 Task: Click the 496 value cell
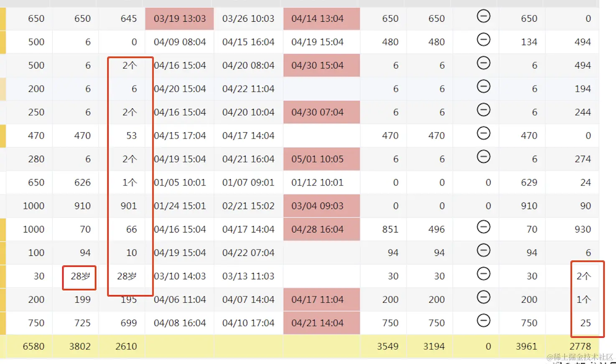(x=430, y=229)
